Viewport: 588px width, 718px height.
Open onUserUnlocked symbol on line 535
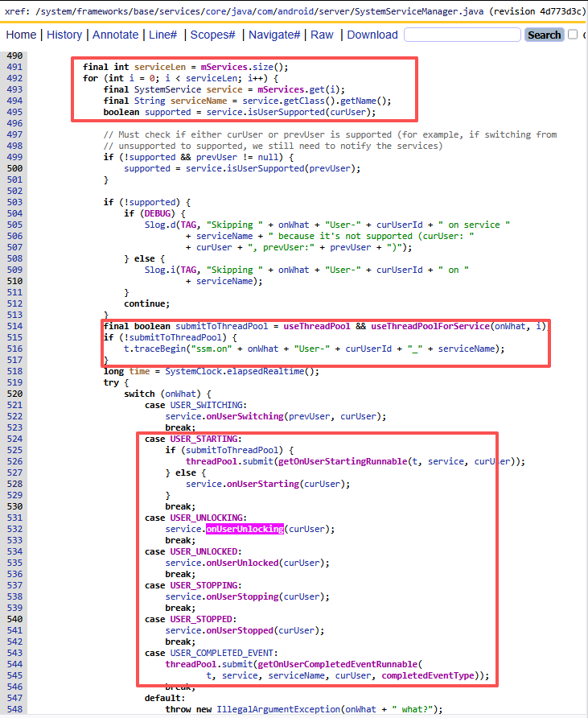point(243,563)
